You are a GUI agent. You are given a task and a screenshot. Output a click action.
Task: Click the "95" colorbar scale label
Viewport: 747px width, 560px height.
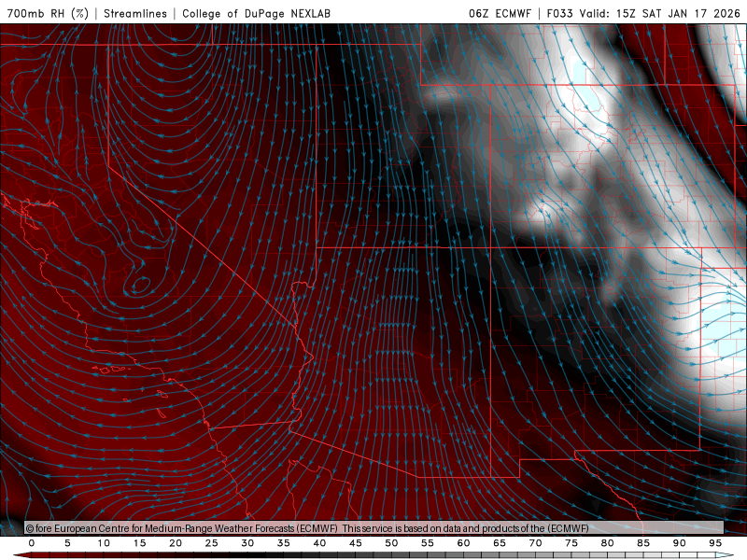715,543
